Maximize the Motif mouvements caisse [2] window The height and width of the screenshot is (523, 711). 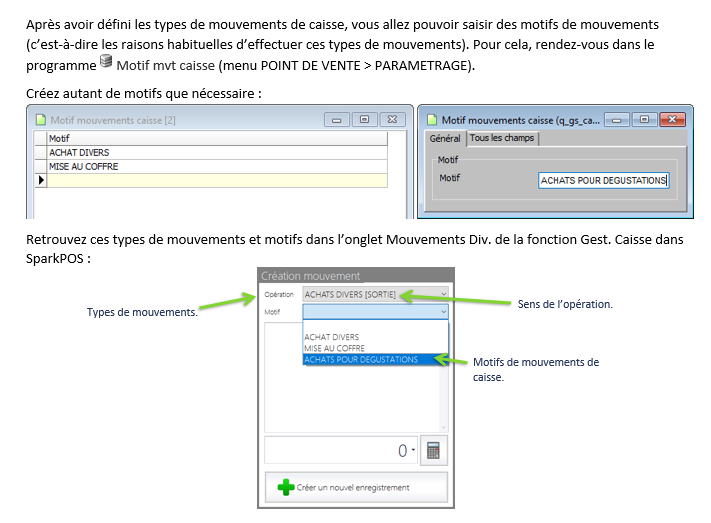click(364, 119)
